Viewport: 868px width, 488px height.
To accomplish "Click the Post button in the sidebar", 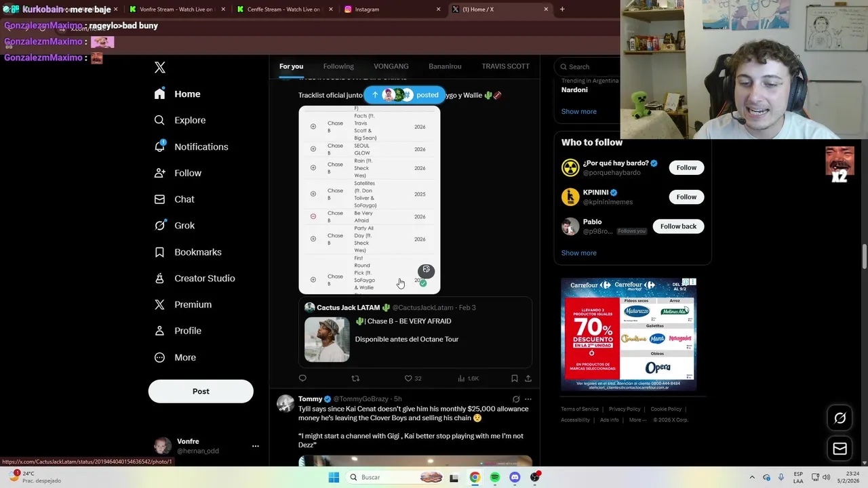I will pyautogui.click(x=201, y=391).
